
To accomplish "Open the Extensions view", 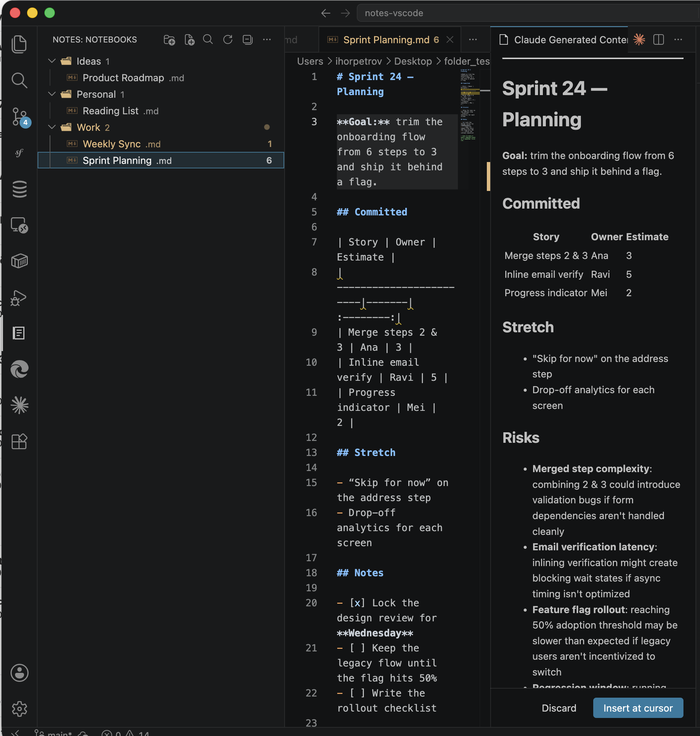I will click(19, 441).
